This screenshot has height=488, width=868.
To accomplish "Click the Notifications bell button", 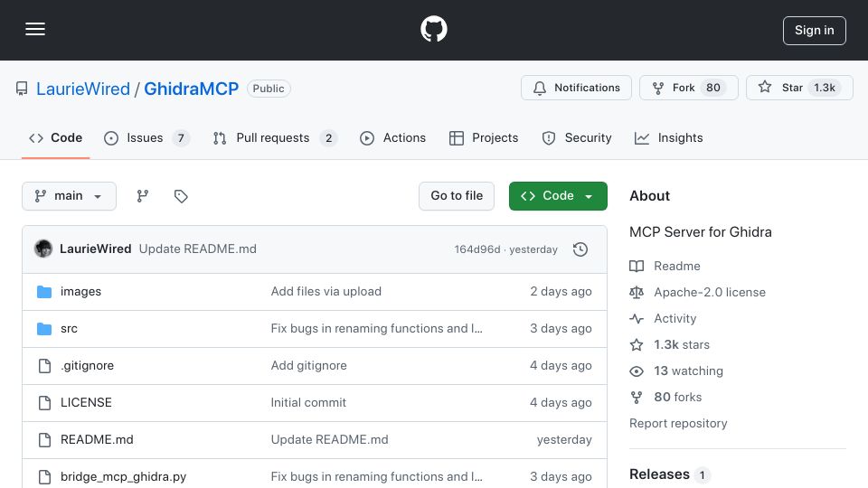I will point(576,88).
